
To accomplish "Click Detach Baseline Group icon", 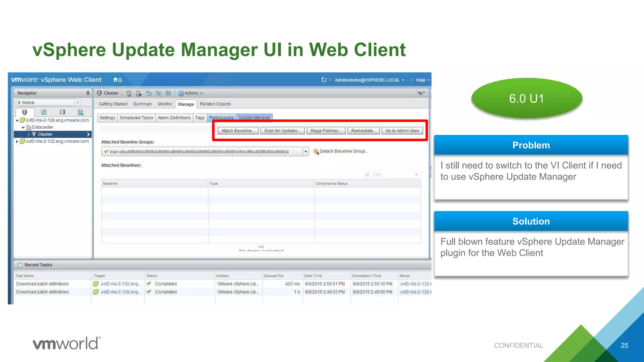I will 316,151.
